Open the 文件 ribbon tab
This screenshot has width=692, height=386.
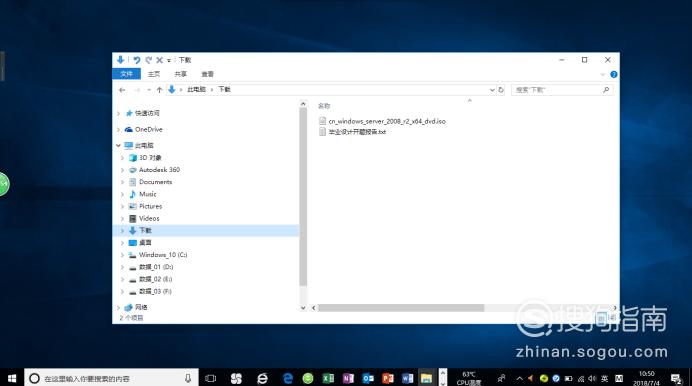pyautogui.click(x=127, y=74)
